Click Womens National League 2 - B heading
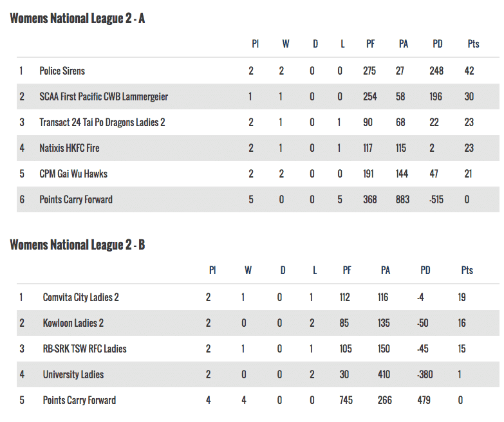Viewport: 504px width, 422px height. [x=77, y=244]
